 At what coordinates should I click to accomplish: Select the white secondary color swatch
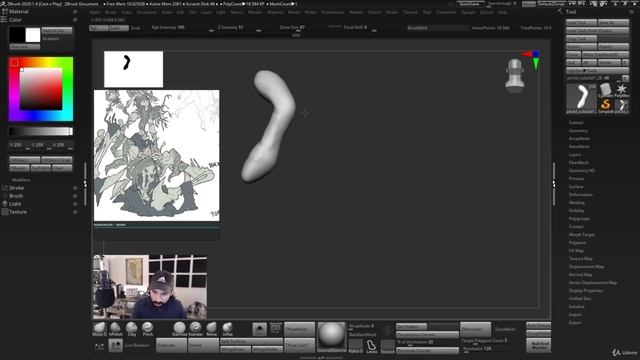(x=33, y=35)
